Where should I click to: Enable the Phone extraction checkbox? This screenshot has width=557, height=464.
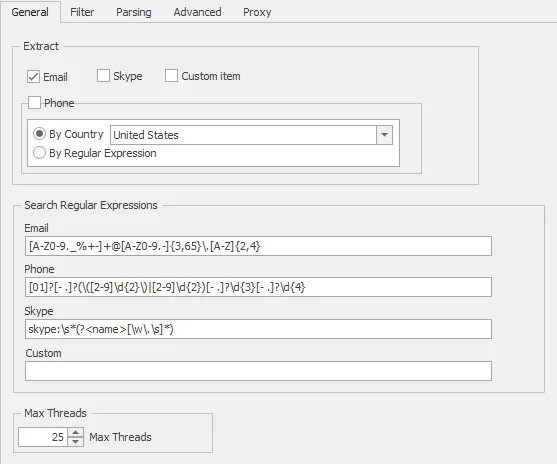click(x=34, y=103)
